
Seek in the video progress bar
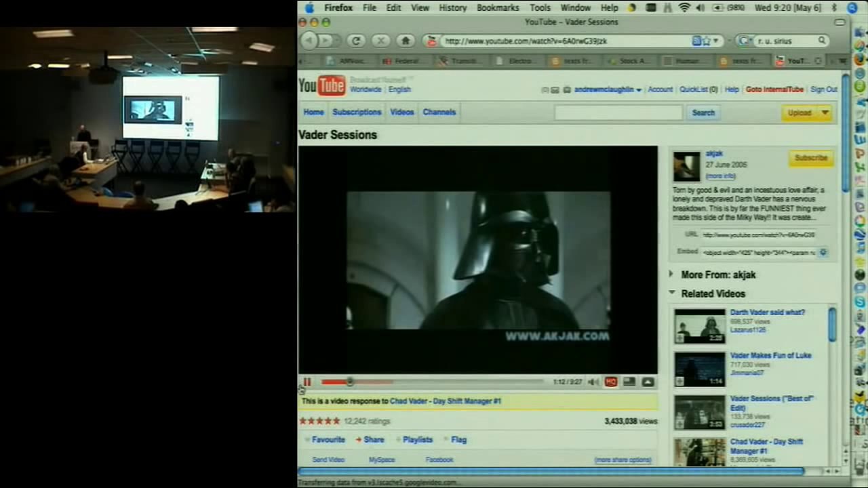[x=433, y=382]
